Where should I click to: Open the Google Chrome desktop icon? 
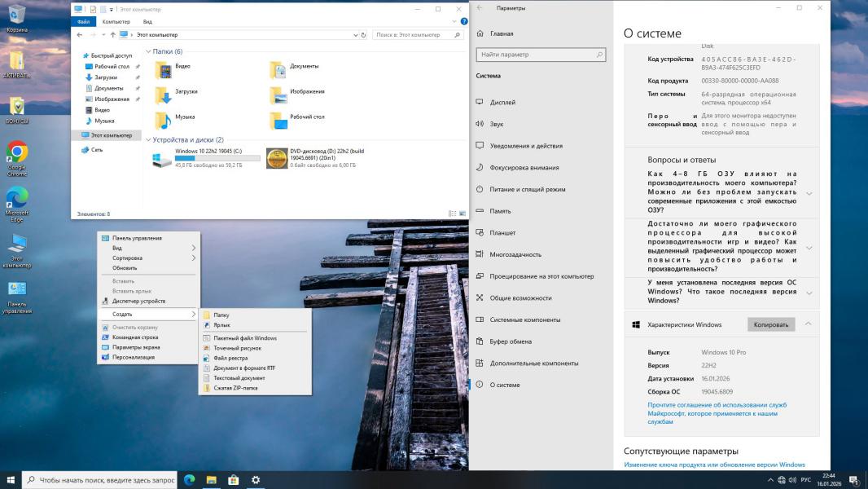(x=17, y=152)
